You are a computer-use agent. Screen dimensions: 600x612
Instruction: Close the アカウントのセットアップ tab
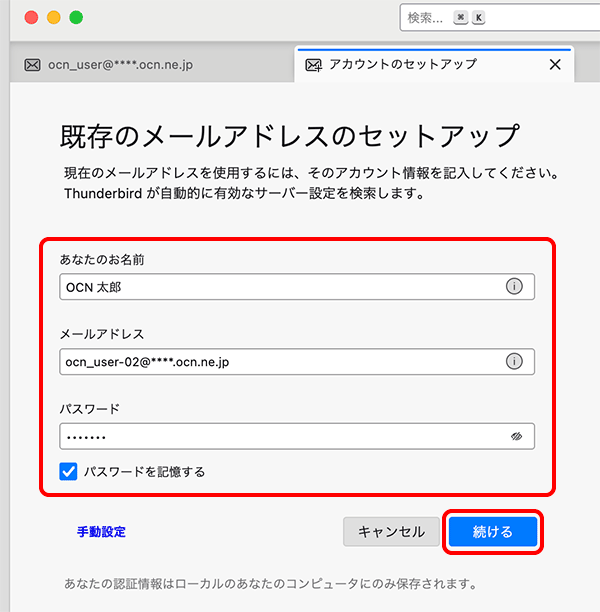click(x=555, y=65)
